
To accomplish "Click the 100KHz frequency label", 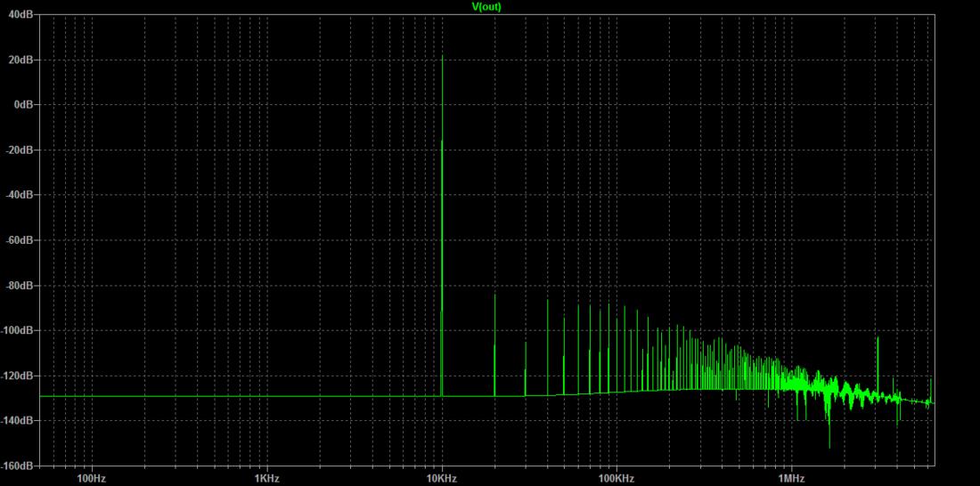I will click(617, 479).
